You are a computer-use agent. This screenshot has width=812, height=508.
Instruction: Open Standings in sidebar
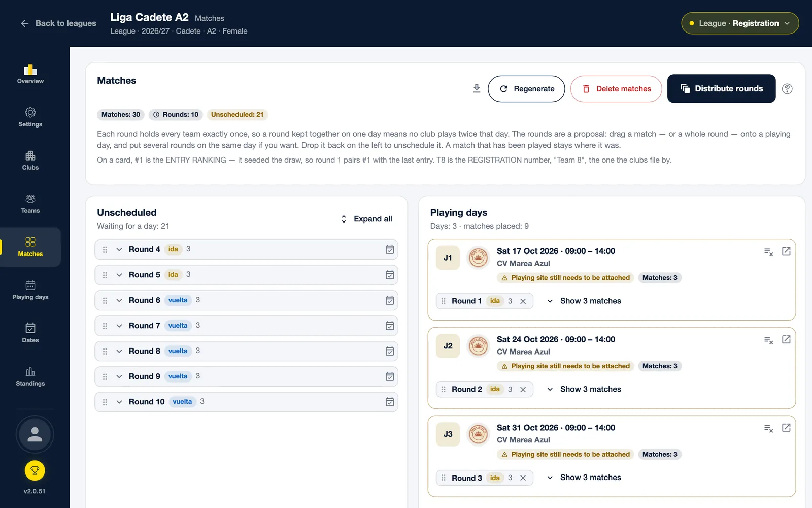(30, 376)
